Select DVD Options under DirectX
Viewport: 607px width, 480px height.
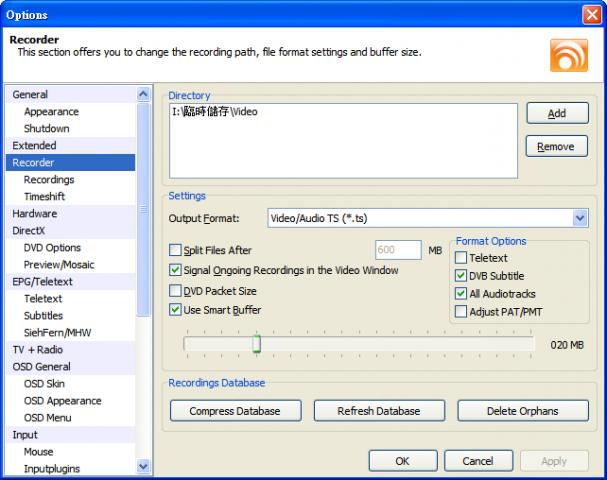(x=53, y=248)
